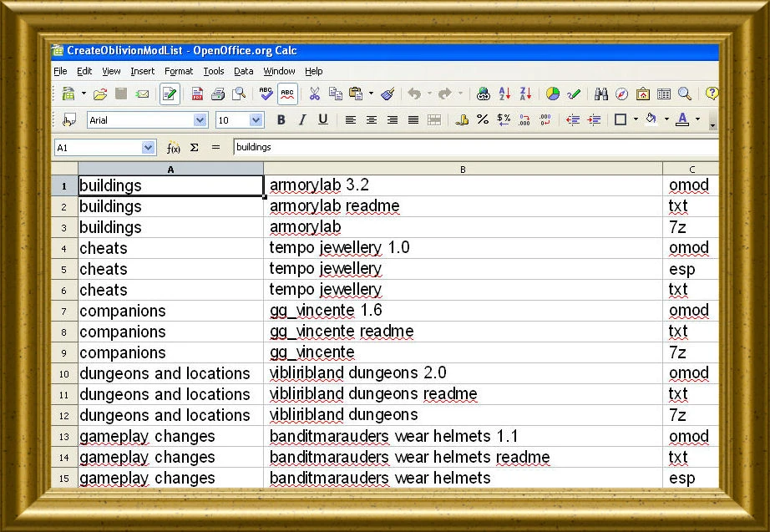The image size is (770, 532).
Task: Toggle Edit File mode
Action: coord(170,94)
